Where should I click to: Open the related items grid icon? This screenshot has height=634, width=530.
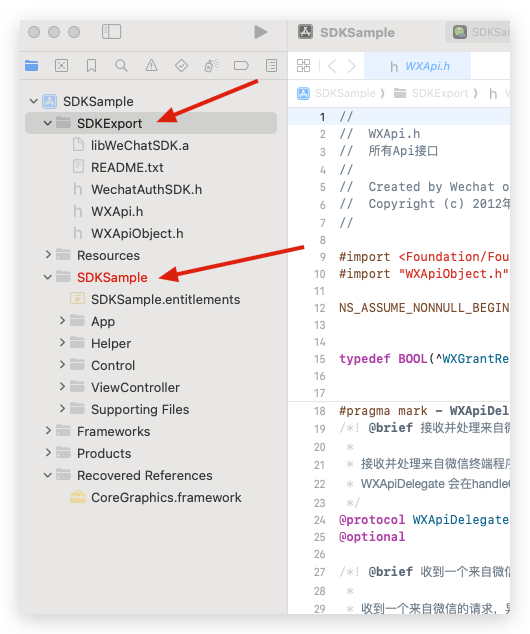click(x=303, y=66)
